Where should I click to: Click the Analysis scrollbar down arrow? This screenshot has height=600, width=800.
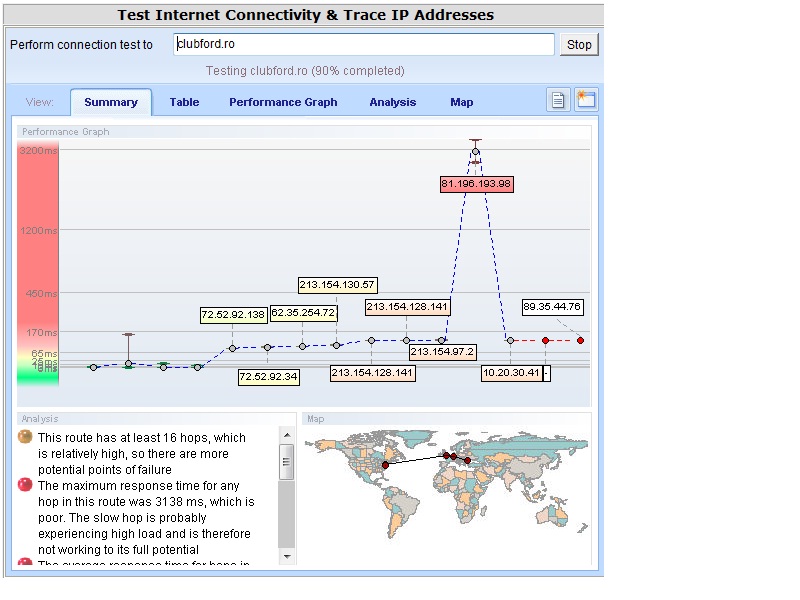click(x=288, y=555)
